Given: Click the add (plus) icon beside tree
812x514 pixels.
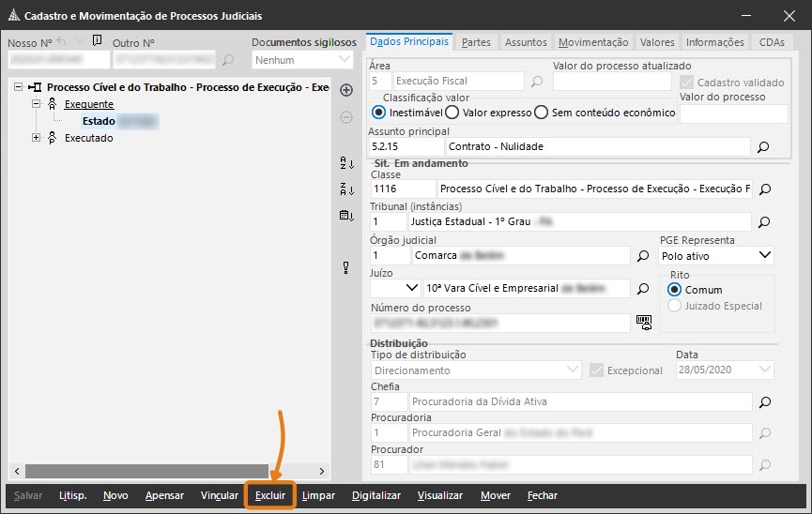Looking at the screenshot, I should pyautogui.click(x=345, y=90).
